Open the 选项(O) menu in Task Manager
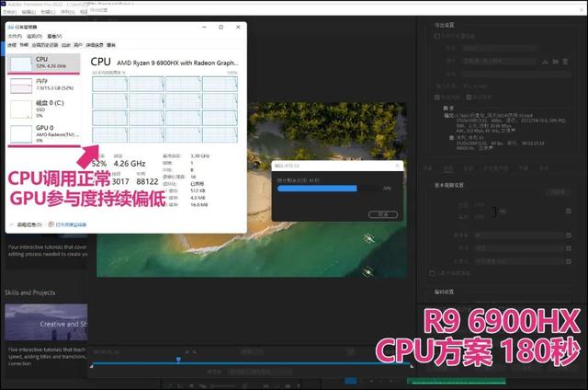588x390 pixels. tap(34, 36)
